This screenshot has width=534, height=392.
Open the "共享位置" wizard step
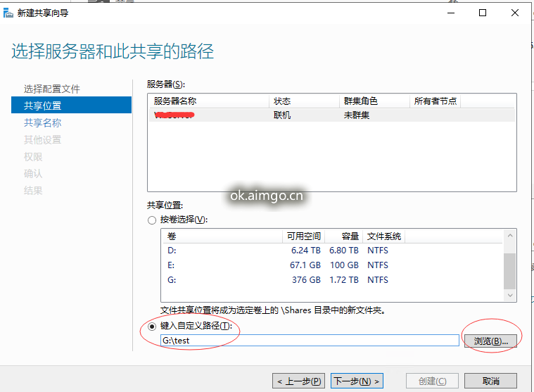coord(43,106)
